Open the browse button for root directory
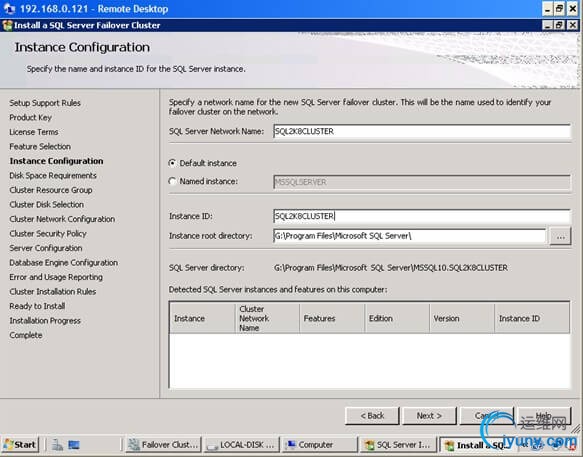 [x=560, y=236]
